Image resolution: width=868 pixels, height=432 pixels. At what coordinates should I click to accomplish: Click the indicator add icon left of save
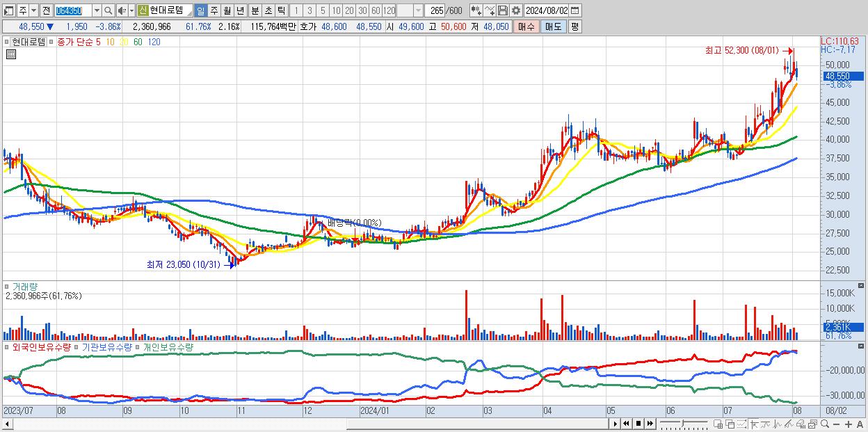[476, 10]
